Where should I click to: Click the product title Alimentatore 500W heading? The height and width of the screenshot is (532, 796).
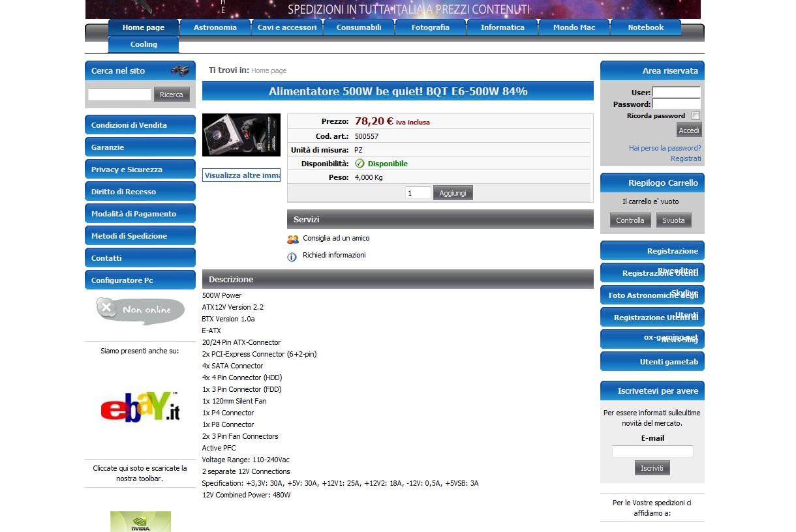click(398, 91)
